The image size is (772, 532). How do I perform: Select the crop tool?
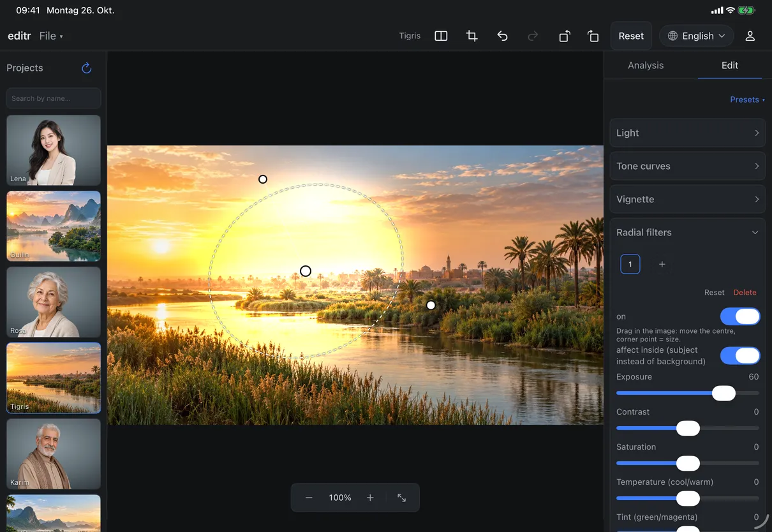coord(471,36)
